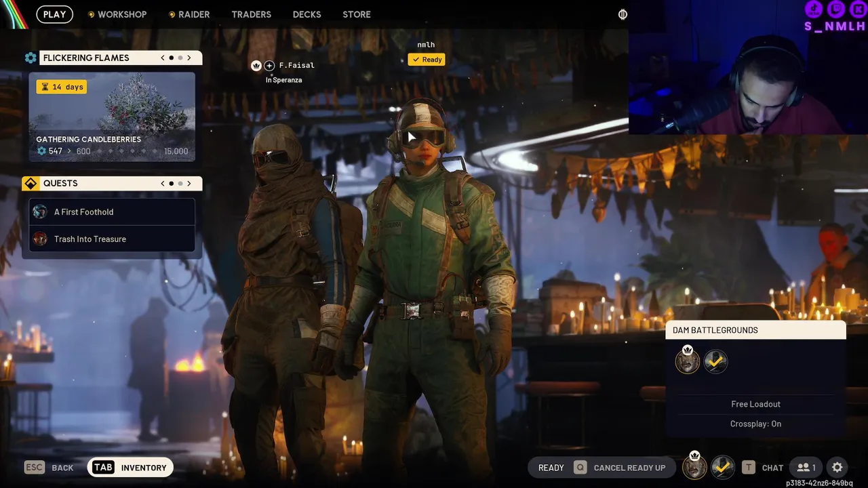The image size is (868, 488).
Task: Open the PLAY tab
Action: (54, 14)
